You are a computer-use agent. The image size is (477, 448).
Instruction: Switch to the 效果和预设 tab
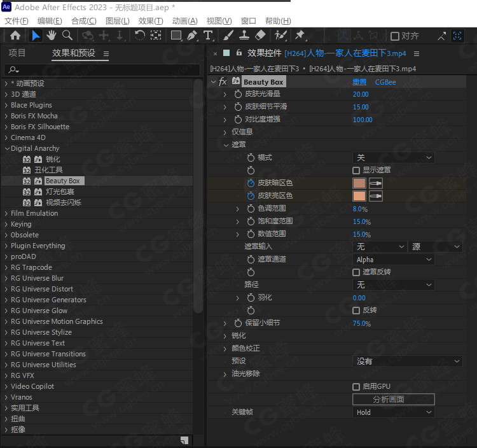pos(74,53)
